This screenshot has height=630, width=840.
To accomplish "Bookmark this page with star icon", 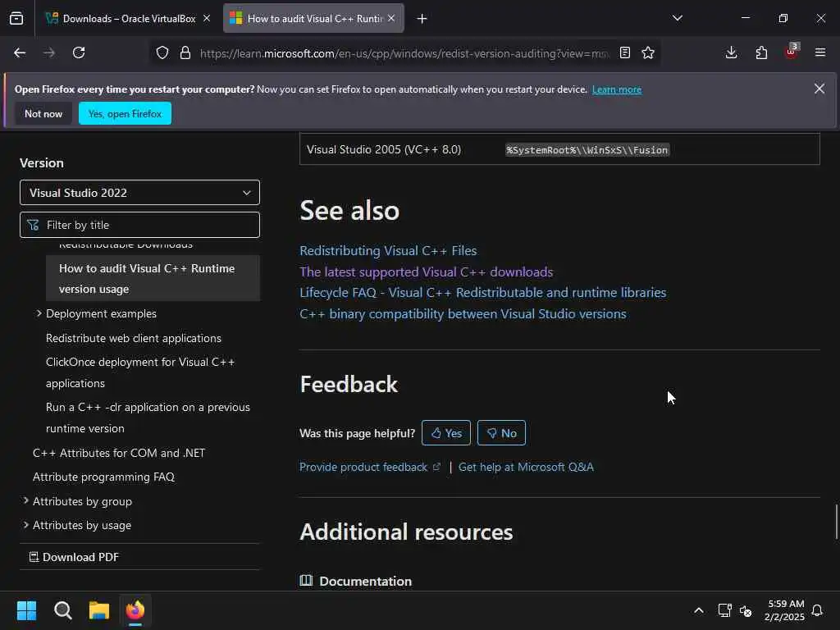I will point(648,52).
